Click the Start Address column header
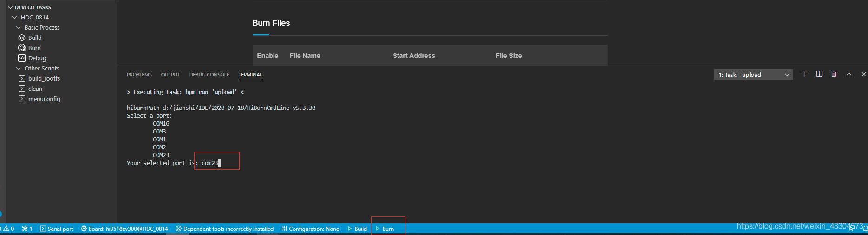 tap(414, 56)
